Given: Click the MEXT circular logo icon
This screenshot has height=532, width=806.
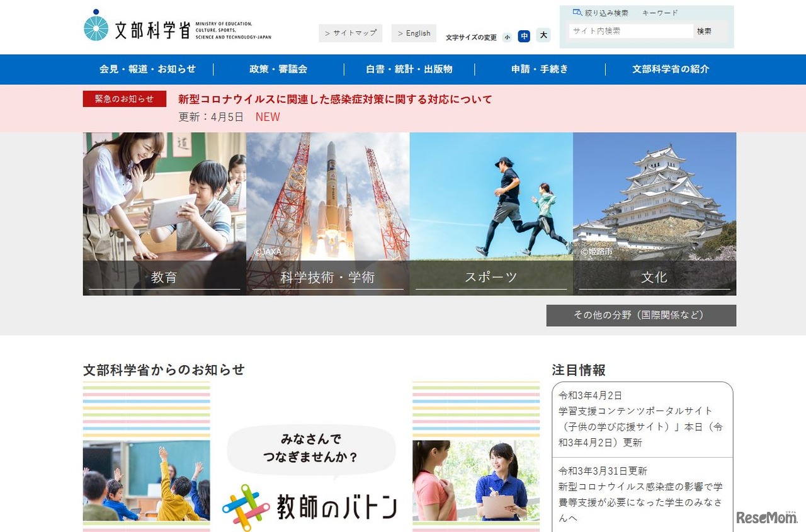Looking at the screenshot, I should tap(96, 25).
